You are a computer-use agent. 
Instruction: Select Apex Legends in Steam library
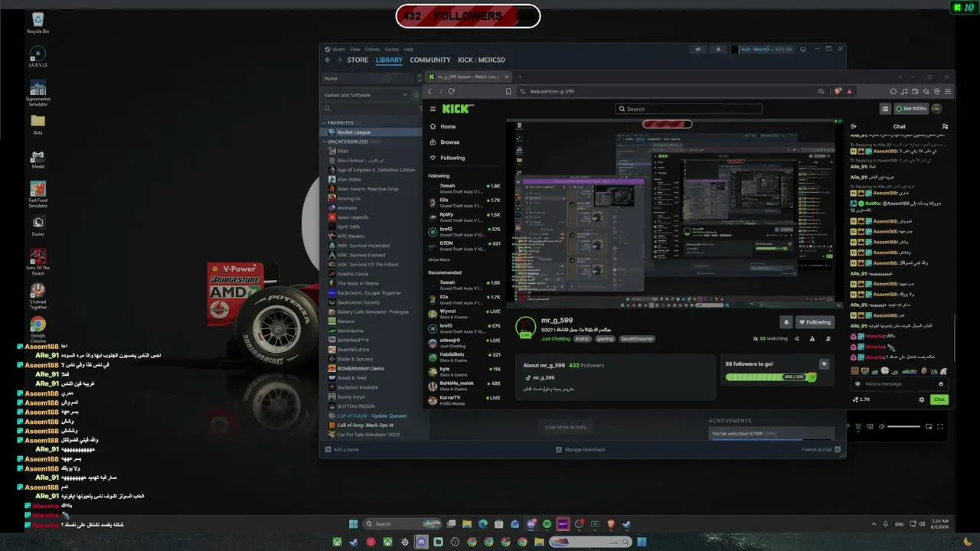click(353, 217)
